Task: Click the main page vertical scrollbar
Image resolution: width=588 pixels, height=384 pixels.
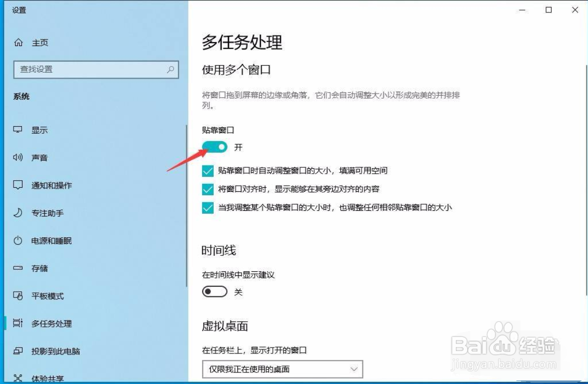Action: [586, 180]
